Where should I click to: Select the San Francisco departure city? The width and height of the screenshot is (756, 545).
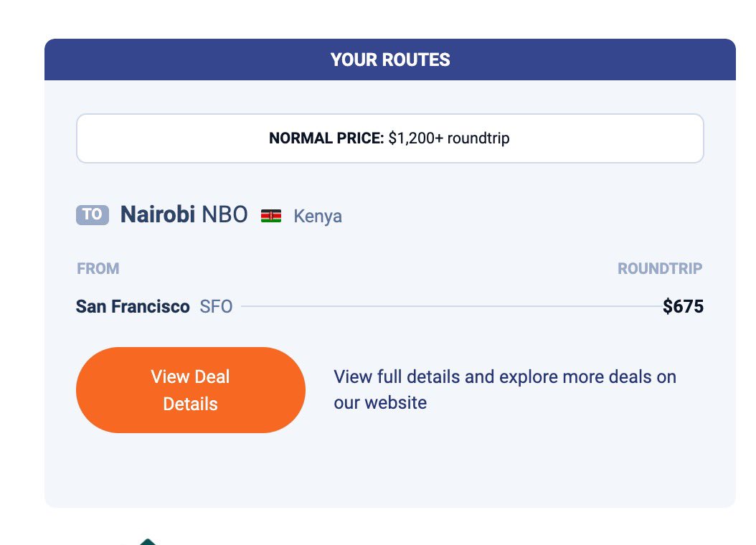133,307
